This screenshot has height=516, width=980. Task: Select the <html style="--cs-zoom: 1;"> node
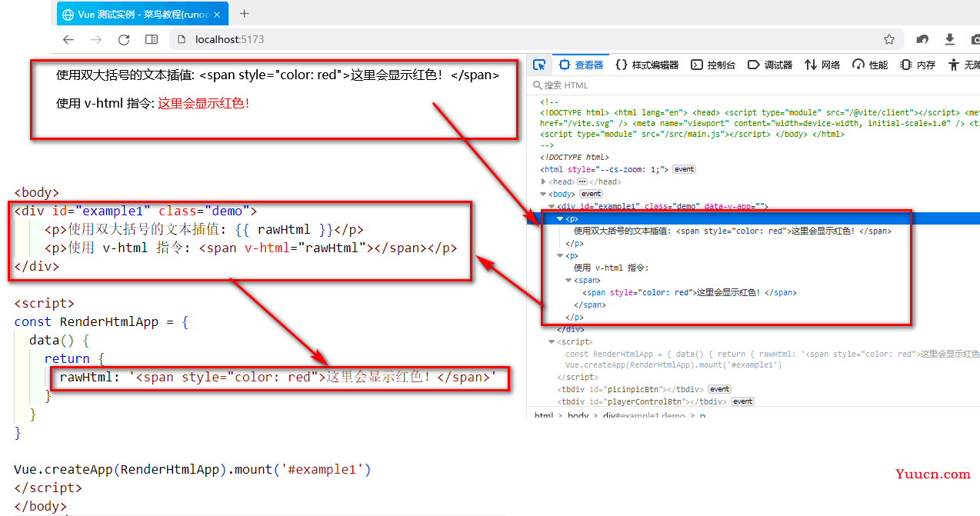point(604,169)
